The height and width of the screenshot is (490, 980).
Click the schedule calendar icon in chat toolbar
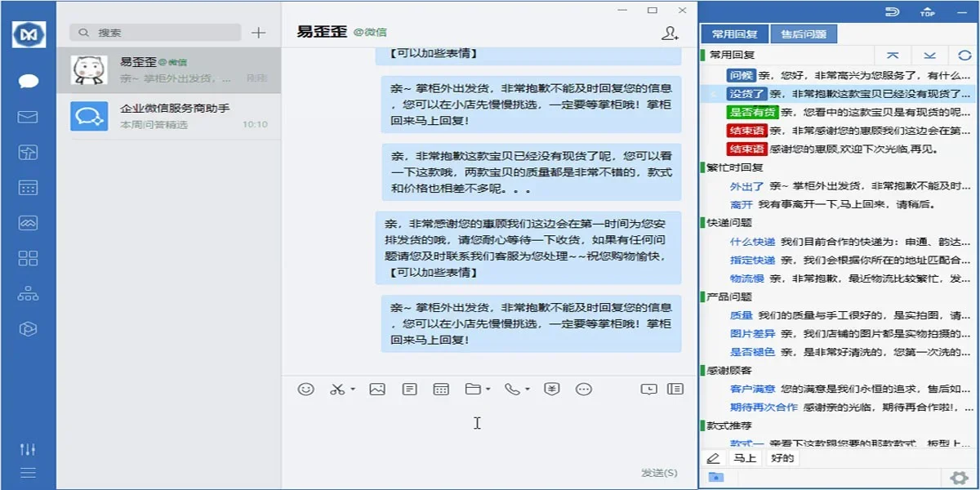pos(441,390)
